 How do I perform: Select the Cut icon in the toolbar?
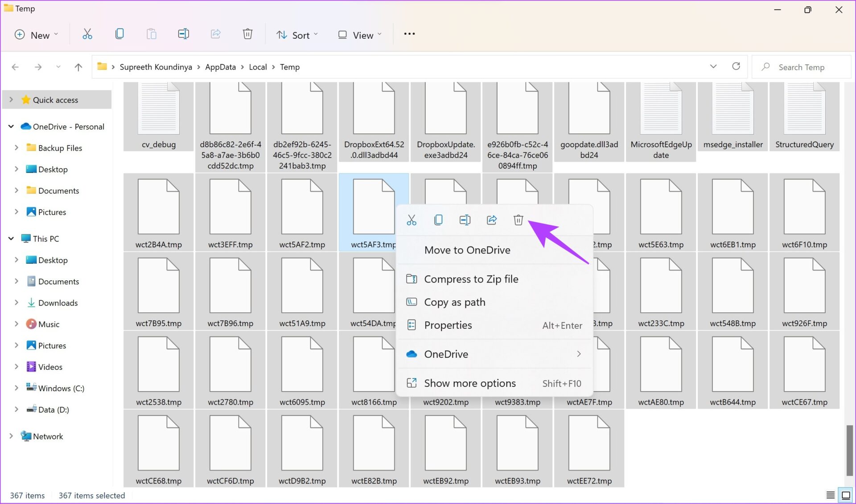(x=87, y=34)
